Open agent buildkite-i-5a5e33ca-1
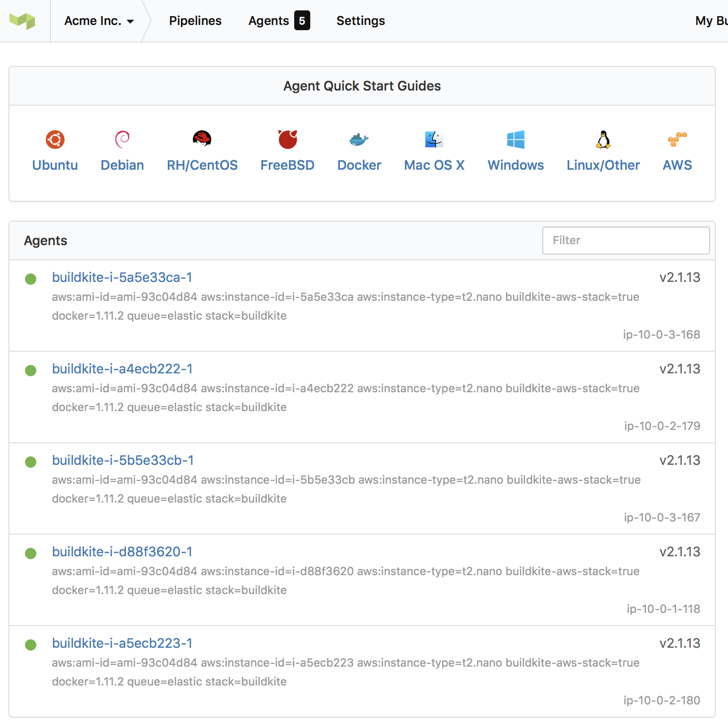 (x=122, y=277)
